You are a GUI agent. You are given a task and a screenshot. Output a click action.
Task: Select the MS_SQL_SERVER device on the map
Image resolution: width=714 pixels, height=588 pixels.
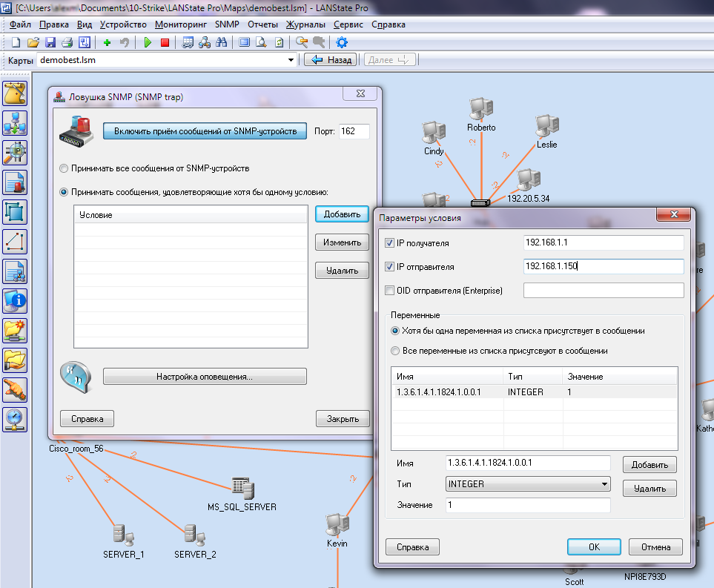pos(242,488)
